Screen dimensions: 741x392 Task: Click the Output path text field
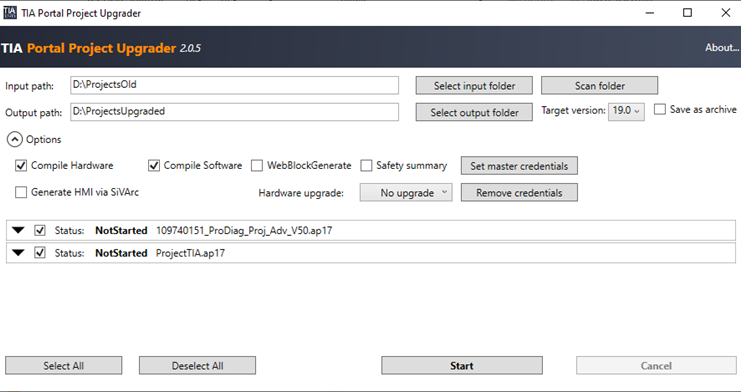pyautogui.click(x=234, y=112)
